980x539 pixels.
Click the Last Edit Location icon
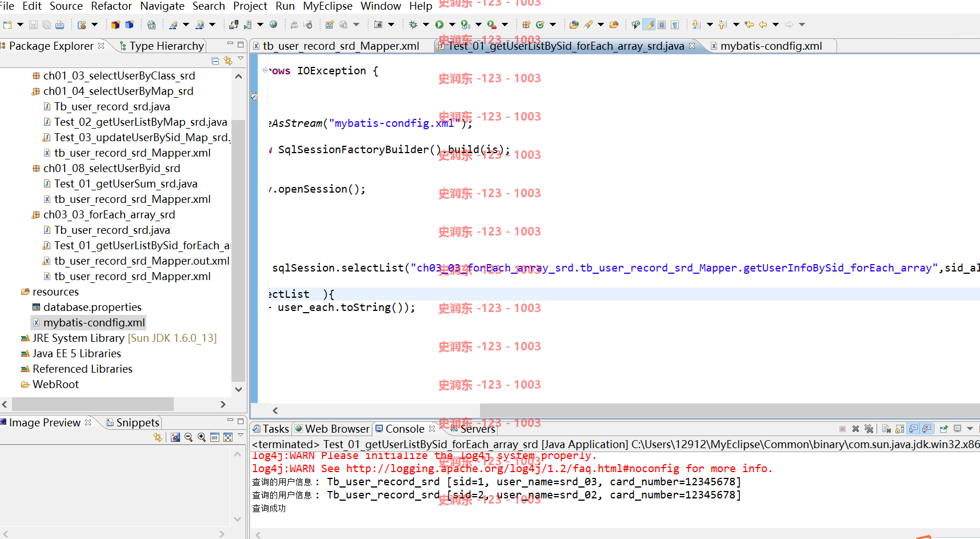pyautogui.click(x=749, y=25)
